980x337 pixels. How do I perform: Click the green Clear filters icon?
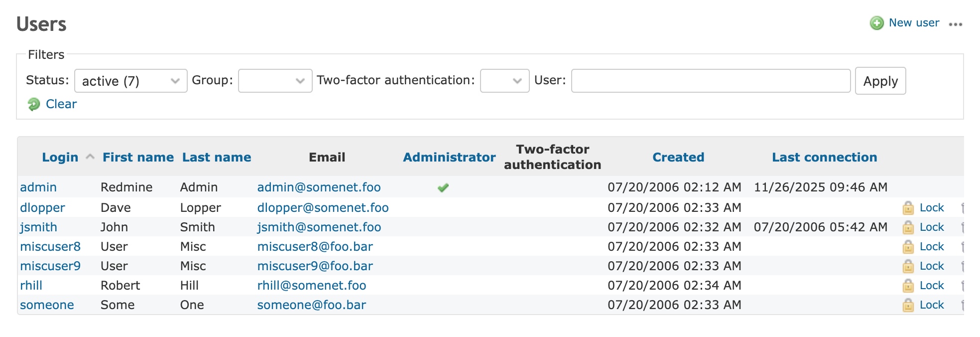tap(34, 104)
